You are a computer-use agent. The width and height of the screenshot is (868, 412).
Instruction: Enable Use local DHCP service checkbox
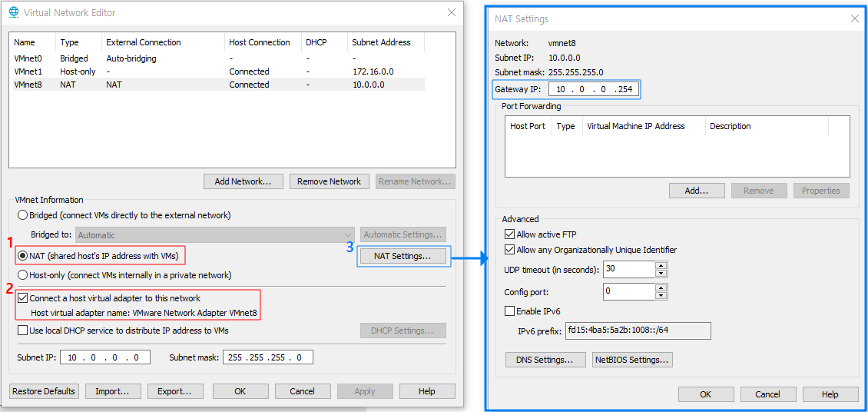click(x=23, y=331)
